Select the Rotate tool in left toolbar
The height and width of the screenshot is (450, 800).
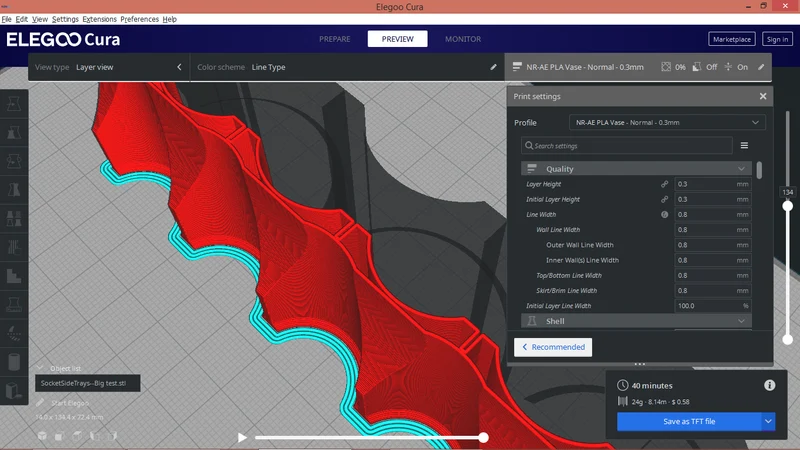14,161
